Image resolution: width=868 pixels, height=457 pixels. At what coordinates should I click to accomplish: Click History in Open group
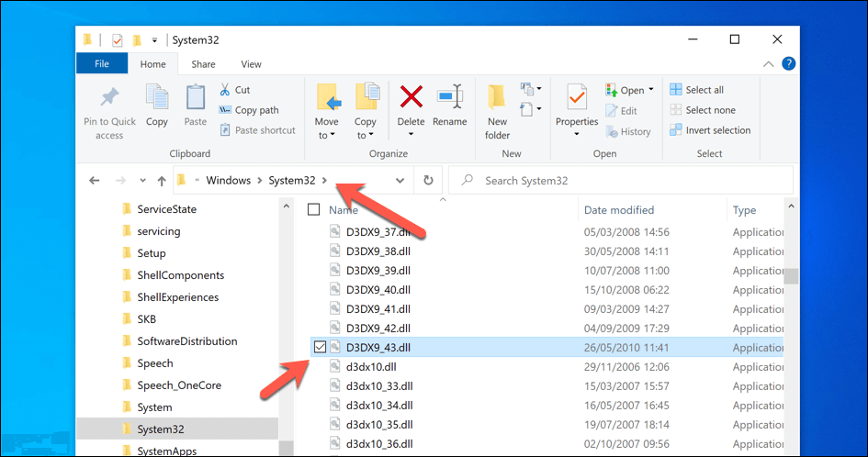tap(627, 131)
